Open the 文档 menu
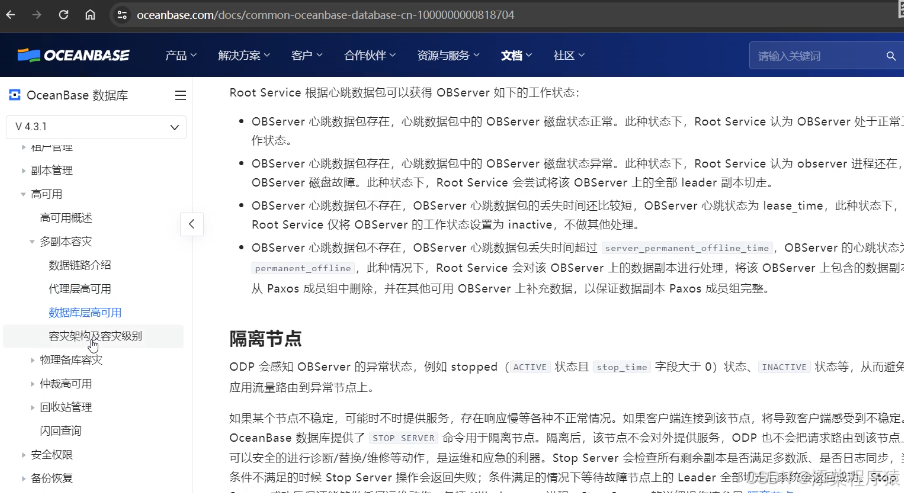The width and height of the screenshot is (904, 493). 516,55
